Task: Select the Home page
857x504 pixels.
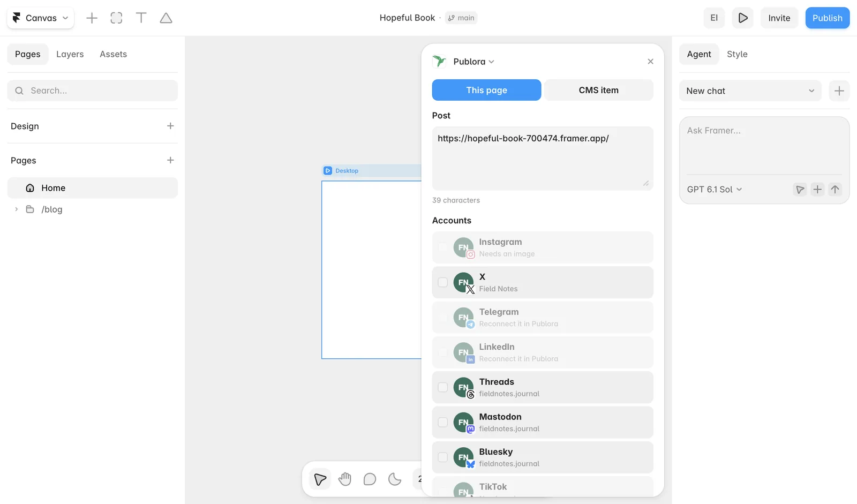Action: pos(93,188)
